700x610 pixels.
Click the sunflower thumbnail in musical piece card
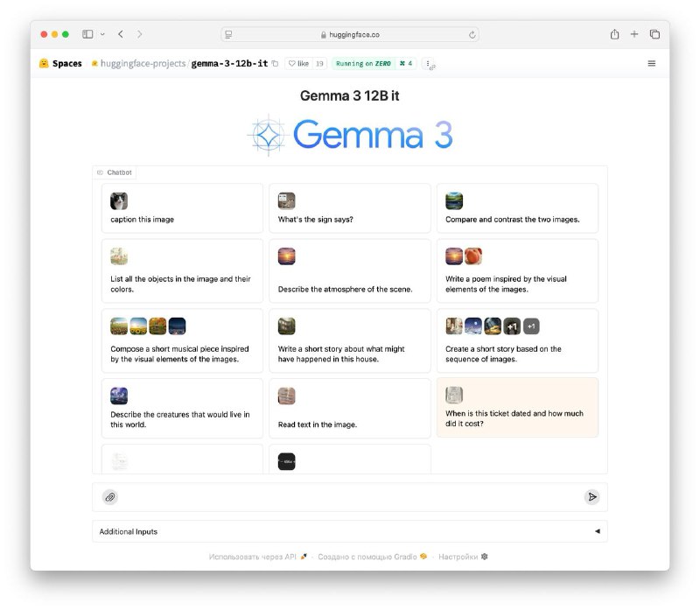138,326
